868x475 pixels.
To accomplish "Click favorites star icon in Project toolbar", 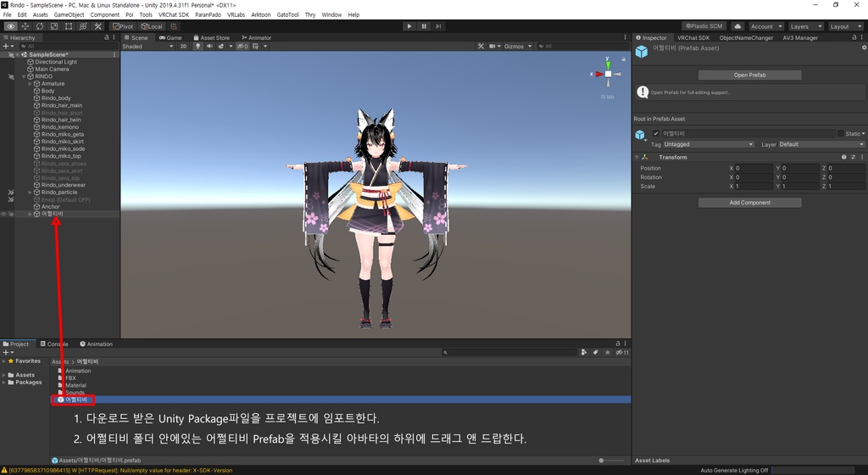I will (607, 352).
